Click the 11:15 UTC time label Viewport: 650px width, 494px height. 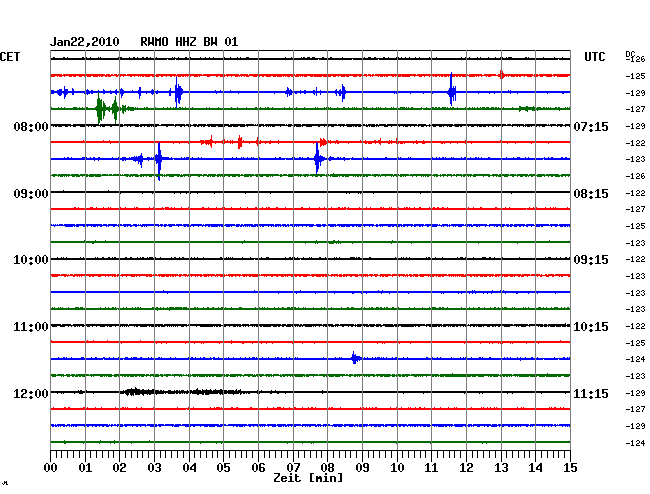click(x=591, y=393)
